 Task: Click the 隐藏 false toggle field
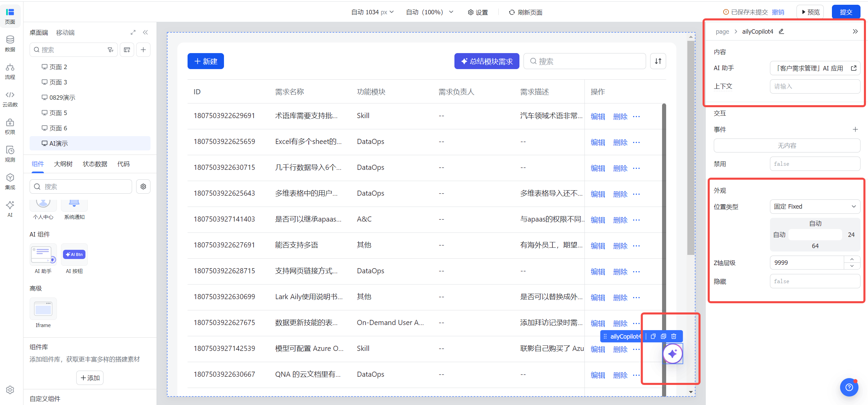pos(815,281)
